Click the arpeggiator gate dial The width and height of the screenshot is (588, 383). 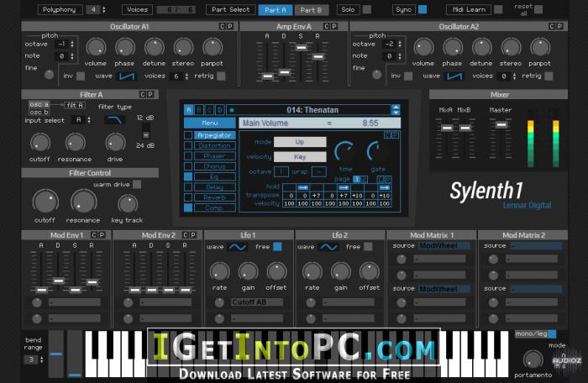(376, 151)
